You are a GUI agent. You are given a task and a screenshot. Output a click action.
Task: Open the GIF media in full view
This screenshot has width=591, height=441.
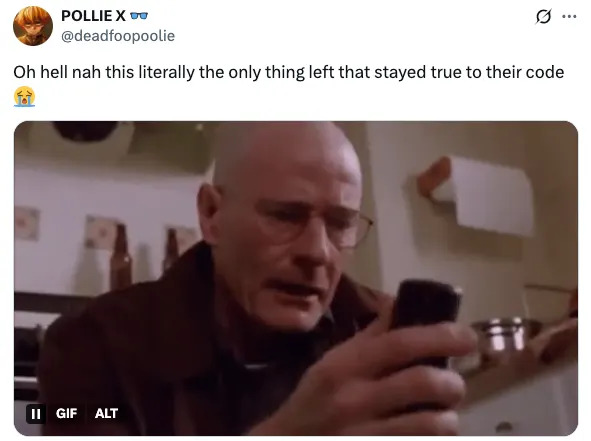coord(296,278)
